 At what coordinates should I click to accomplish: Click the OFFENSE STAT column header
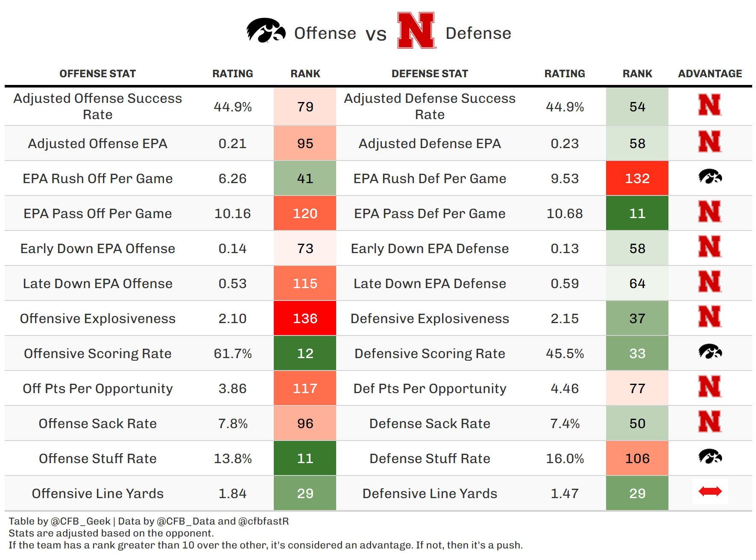(97, 74)
